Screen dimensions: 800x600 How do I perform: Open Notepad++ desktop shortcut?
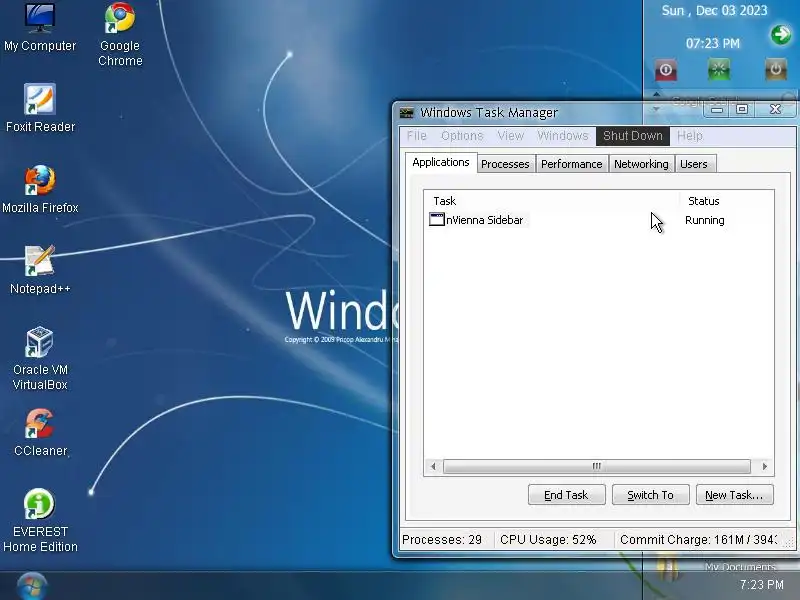pyautogui.click(x=40, y=270)
